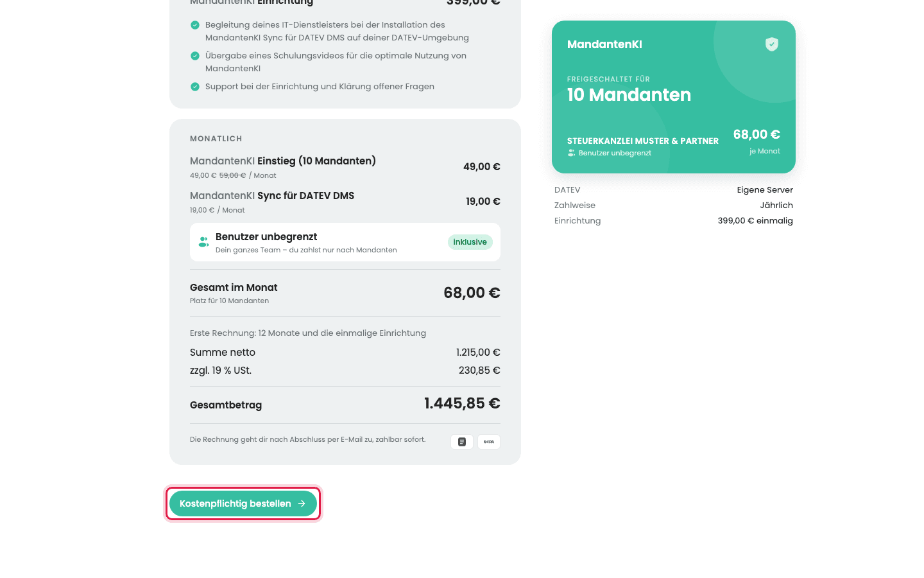
Task: Click the 'FREIGESCHALTET FÜR' caption
Action: (608, 79)
